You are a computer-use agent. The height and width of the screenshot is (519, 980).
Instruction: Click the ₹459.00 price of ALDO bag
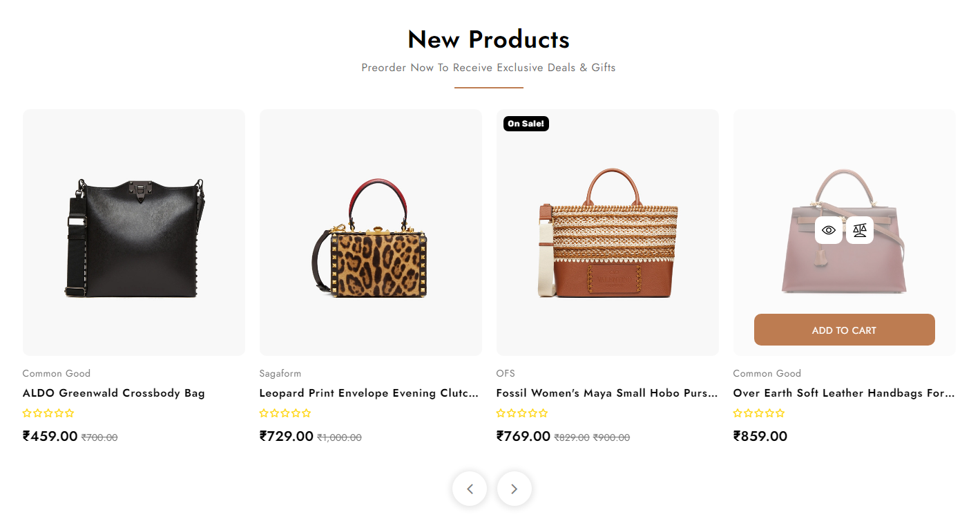pos(50,436)
